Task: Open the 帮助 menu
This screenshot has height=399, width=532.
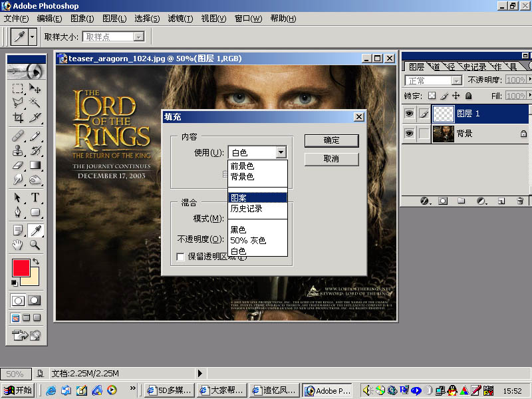Action: tap(283, 19)
